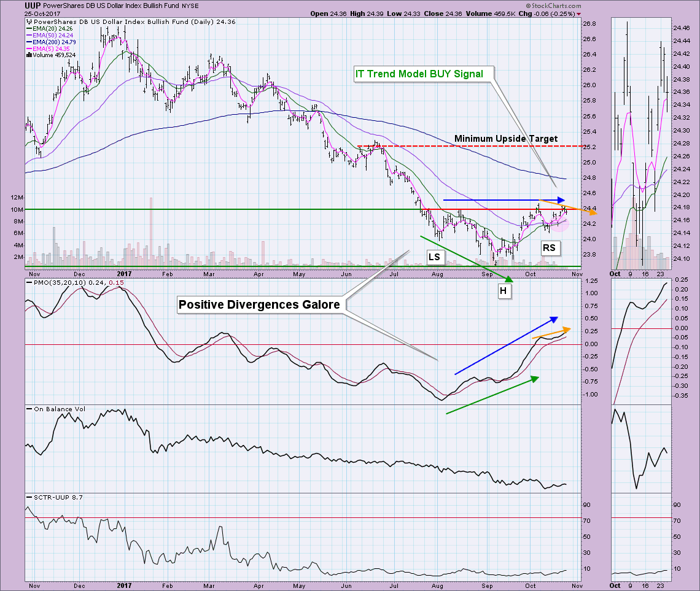Click the 25.2 price axis label
The height and width of the screenshot is (591, 700).
[x=589, y=147]
